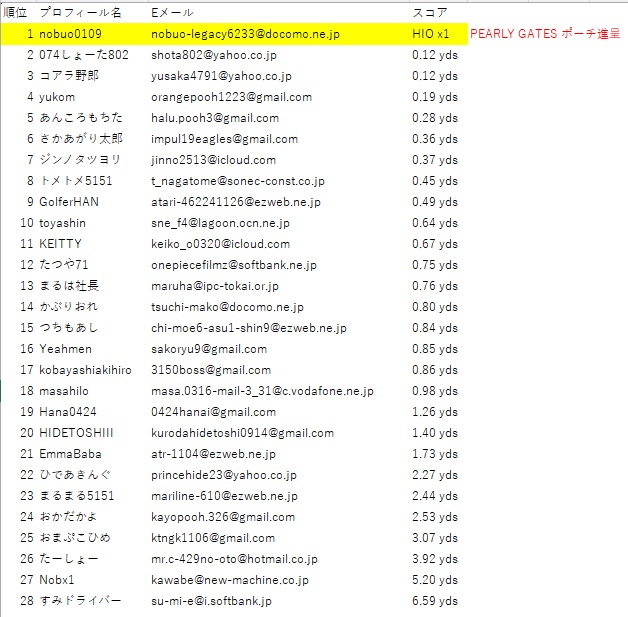The height and width of the screenshot is (617, 628).
Task: Click the HIDETOSHIII profile cell
Action: pyautogui.click(x=76, y=433)
